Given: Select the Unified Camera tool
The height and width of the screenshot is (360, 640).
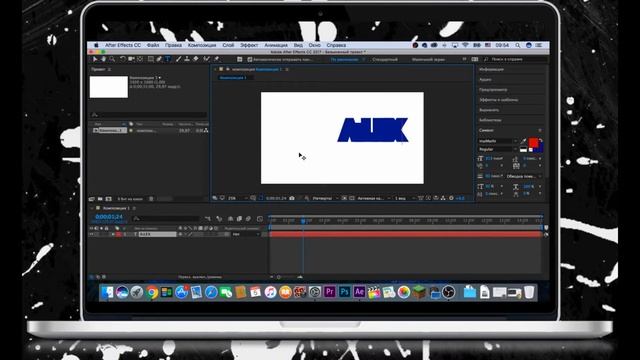Looking at the screenshot, I should click(131, 59).
